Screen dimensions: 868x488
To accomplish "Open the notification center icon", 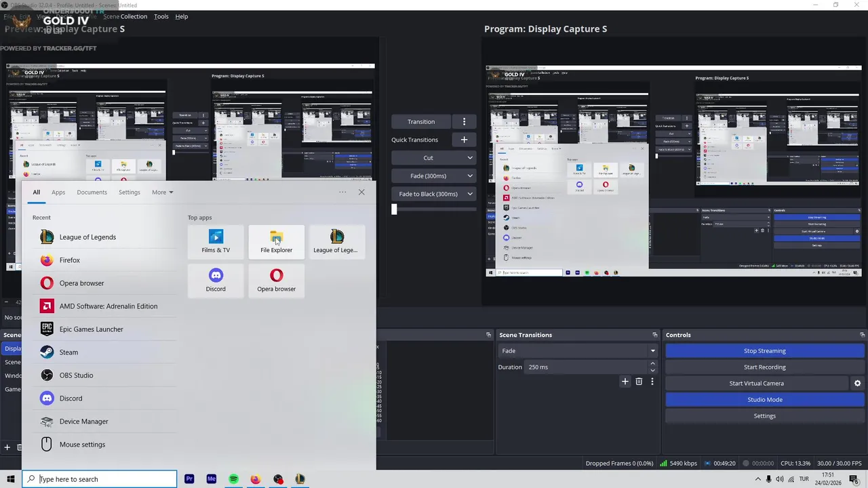I will coord(854,479).
